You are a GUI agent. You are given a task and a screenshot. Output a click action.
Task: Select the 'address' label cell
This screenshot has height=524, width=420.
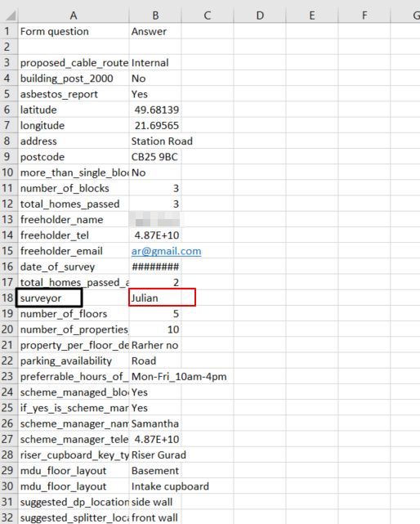pos(74,141)
